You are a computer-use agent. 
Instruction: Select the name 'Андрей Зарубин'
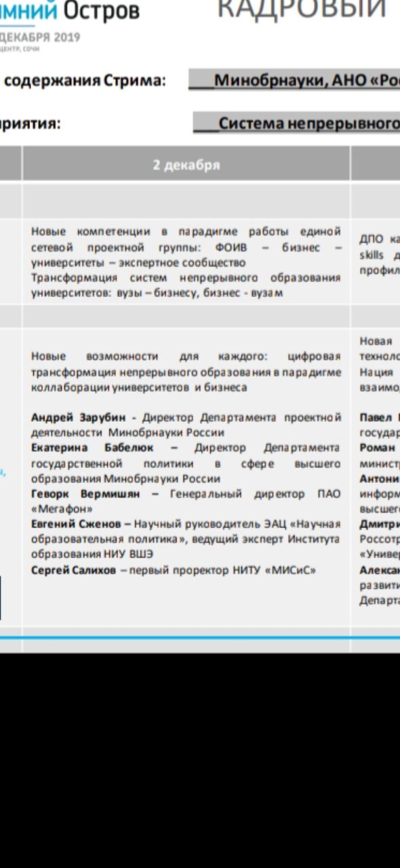click(x=80, y=418)
